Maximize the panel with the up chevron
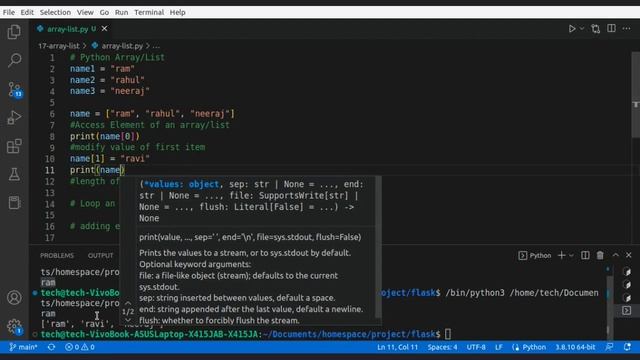The width and height of the screenshot is (640, 360). point(616,255)
